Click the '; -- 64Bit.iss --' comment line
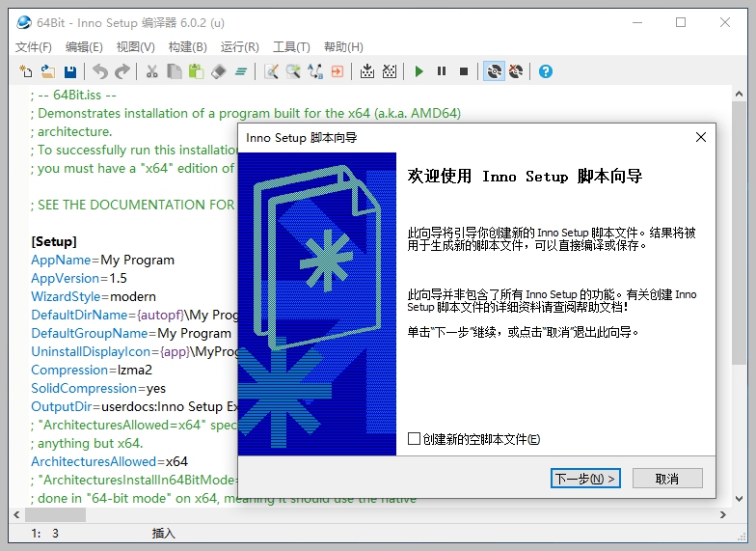Screen dimensions: 756x551 click(x=73, y=95)
